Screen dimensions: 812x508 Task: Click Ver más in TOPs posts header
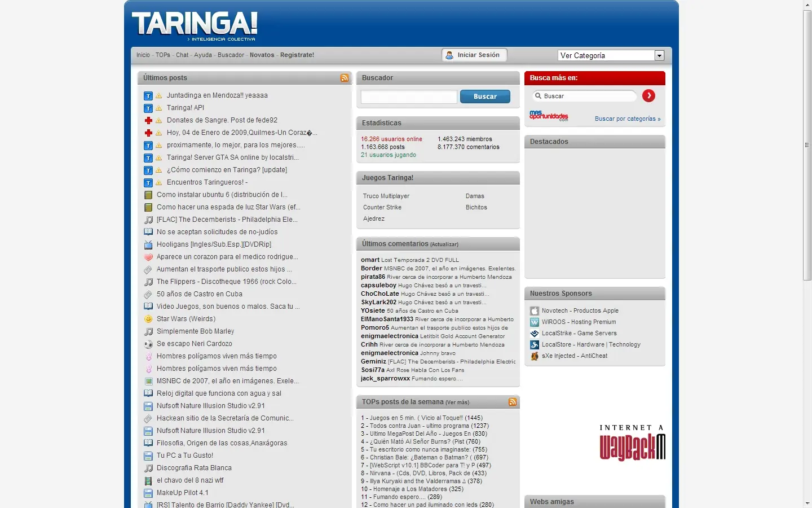(457, 402)
